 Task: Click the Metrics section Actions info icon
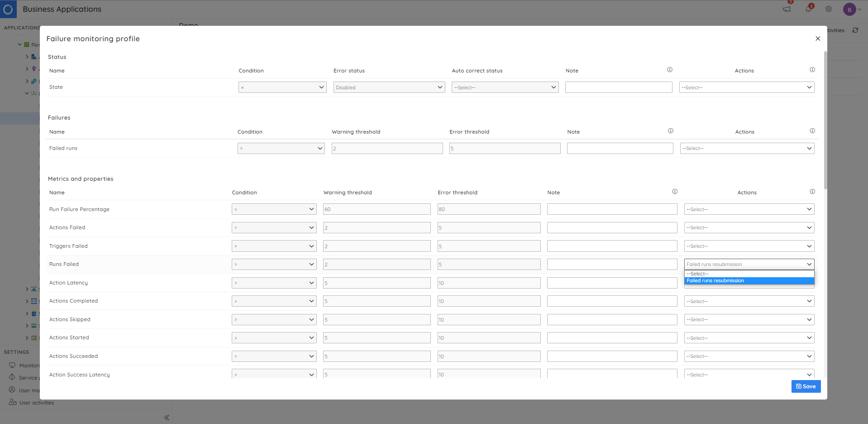pos(812,192)
